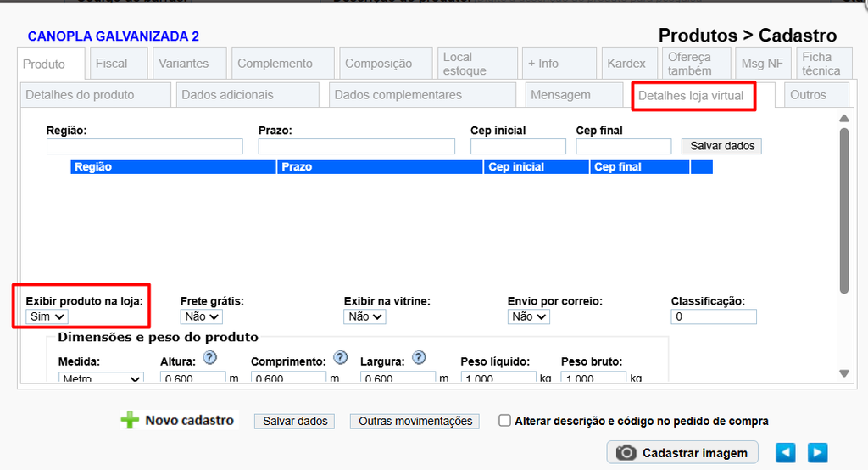Screen dimensions: 868x470
Task: Open the help icon next to Largura
Action: coord(419,357)
